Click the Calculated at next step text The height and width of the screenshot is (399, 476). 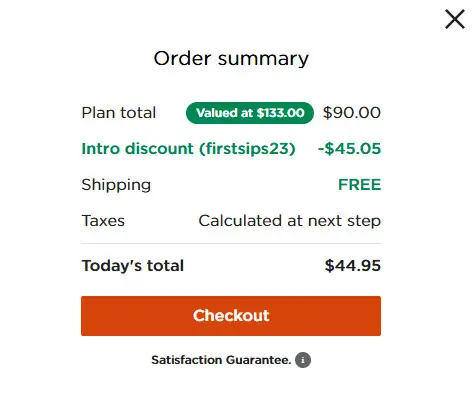289,221
